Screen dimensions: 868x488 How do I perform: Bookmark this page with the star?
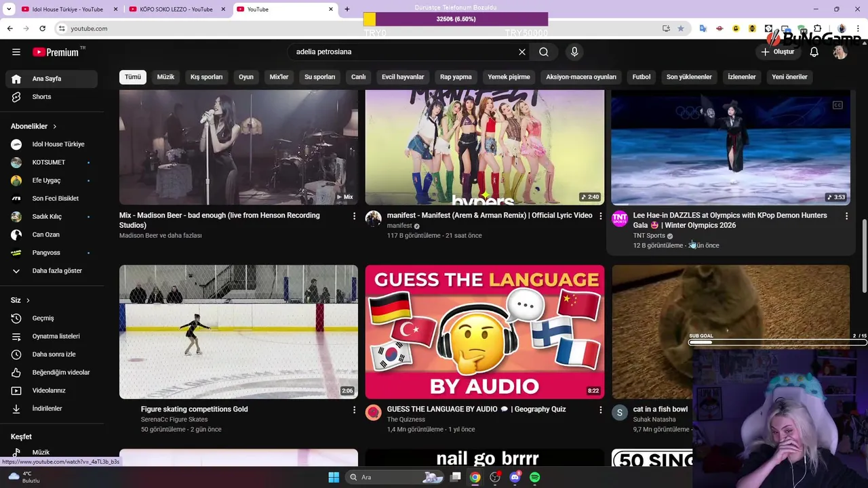[x=680, y=28]
